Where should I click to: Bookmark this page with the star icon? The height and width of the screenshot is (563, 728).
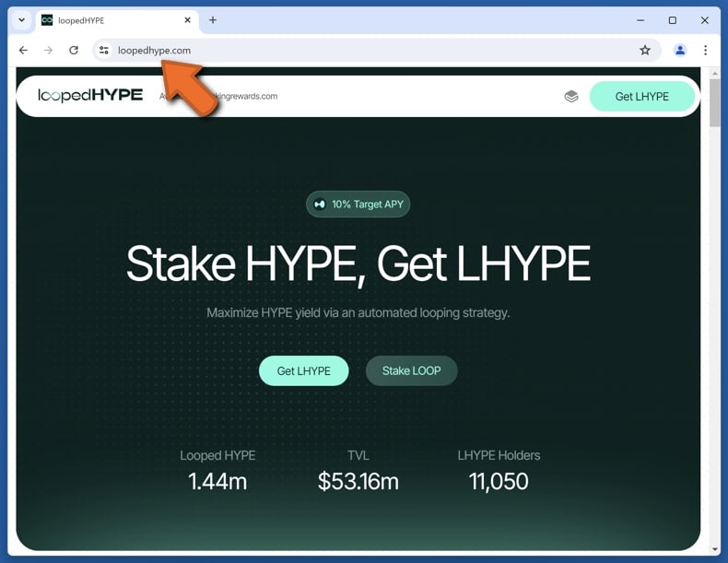point(645,50)
